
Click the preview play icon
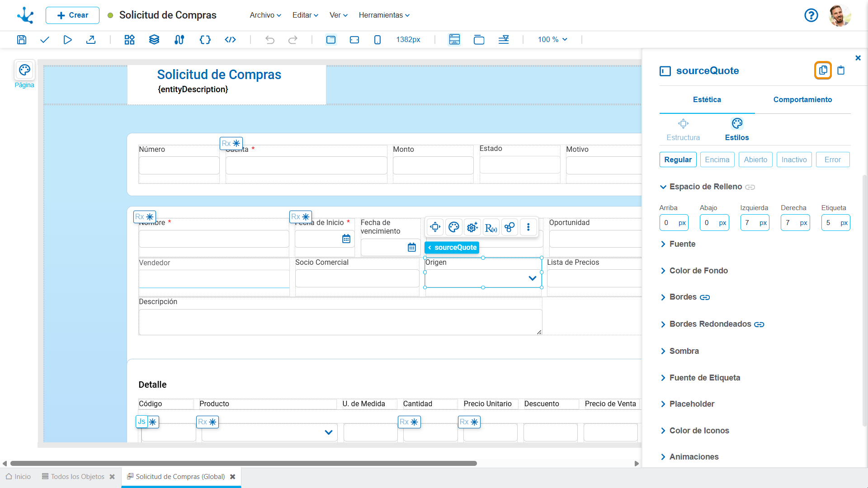[x=67, y=40]
